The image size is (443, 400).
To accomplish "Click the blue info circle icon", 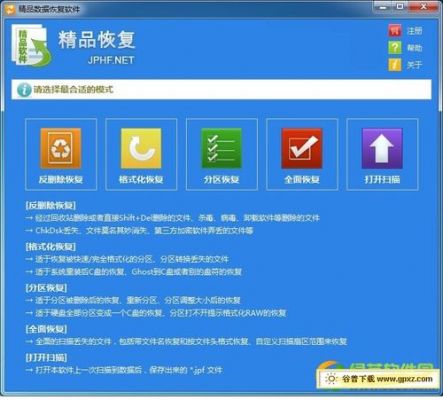I will coord(24,90).
